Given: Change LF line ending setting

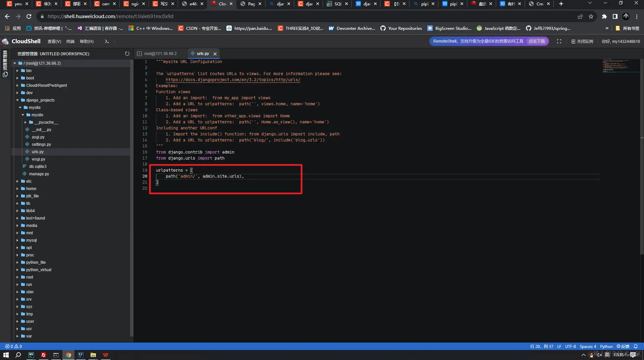Looking at the screenshot, I should tap(559, 346).
